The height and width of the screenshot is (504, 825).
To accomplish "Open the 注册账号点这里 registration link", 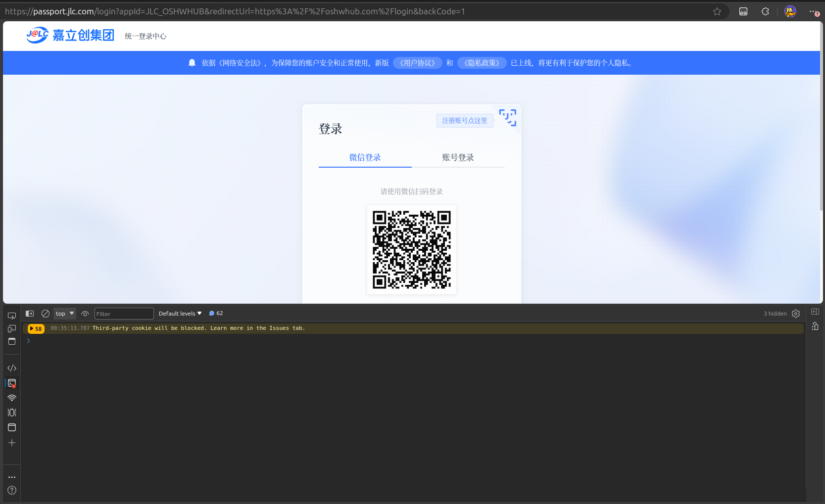I will 464,120.
